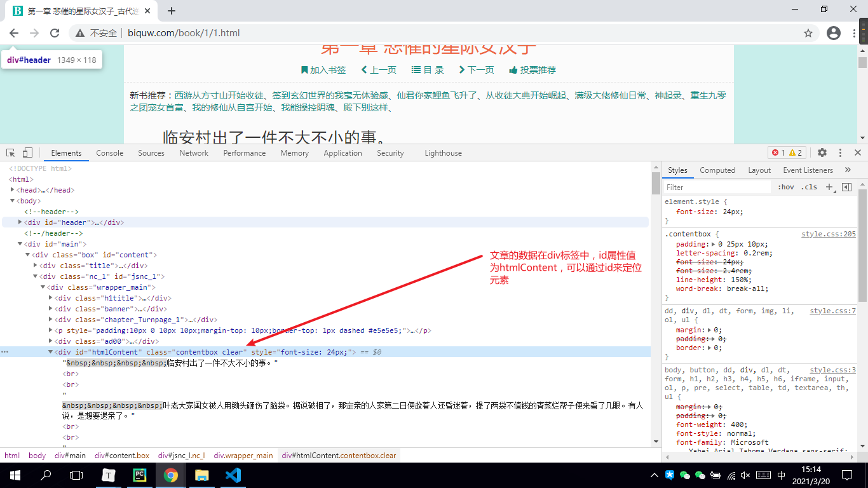Open the Memory tab

[295, 152]
